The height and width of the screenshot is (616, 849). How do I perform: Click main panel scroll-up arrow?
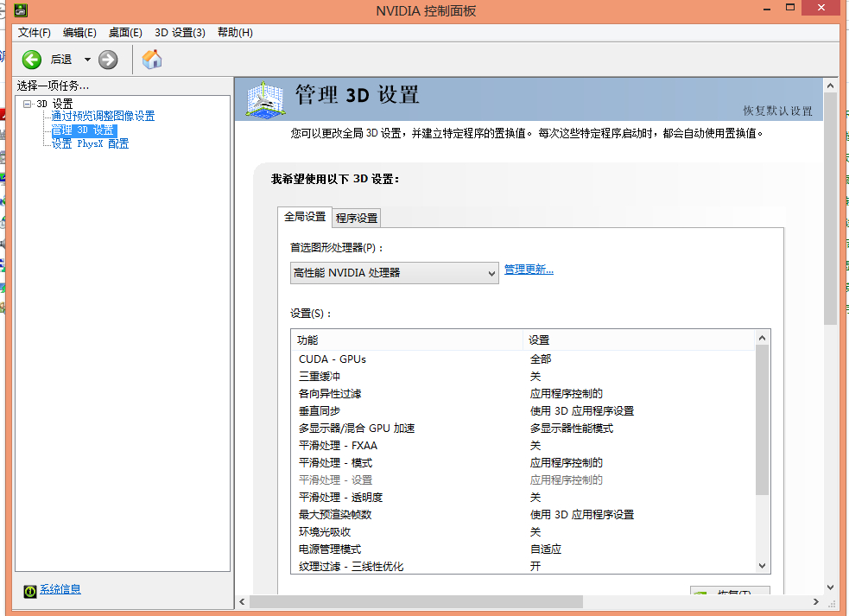pyautogui.click(x=831, y=85)
